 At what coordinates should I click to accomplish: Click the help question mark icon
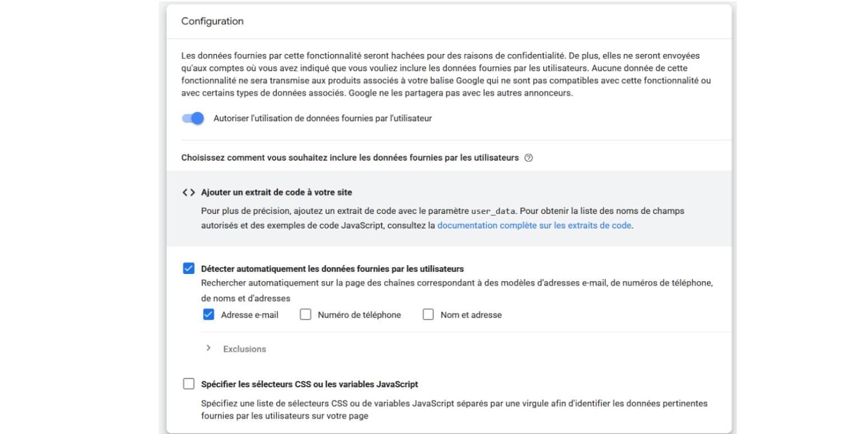pyautogui.click(x=528, y=158)
